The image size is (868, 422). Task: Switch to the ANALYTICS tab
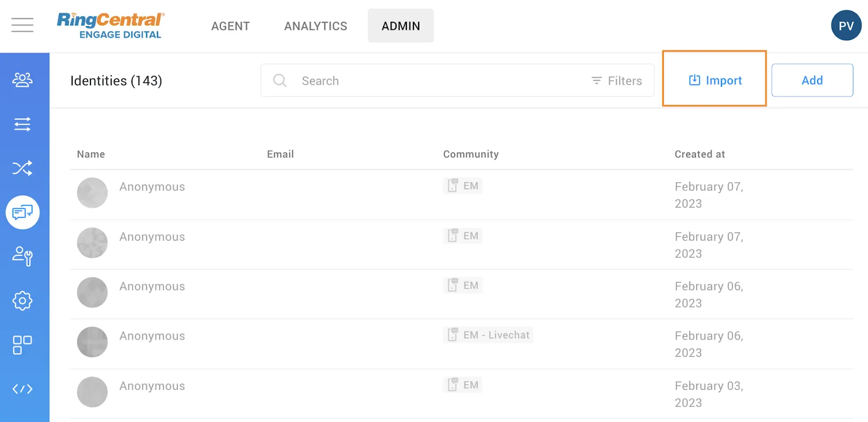[316, 26]
